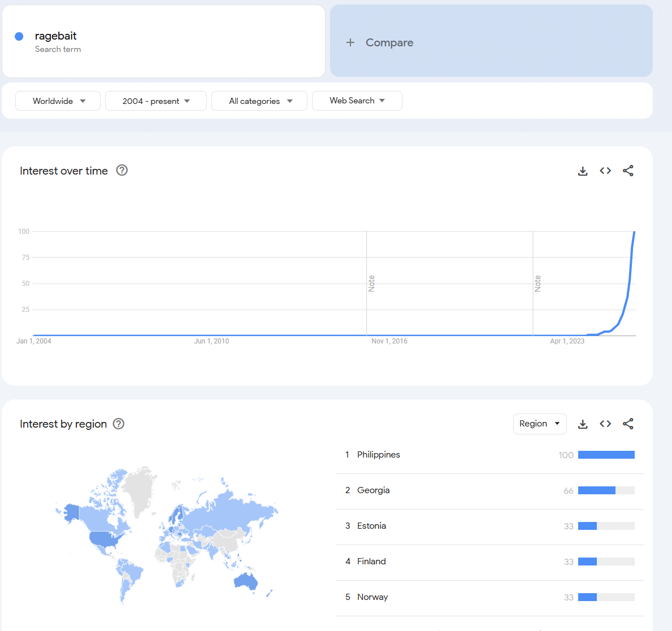Click the Interest by region heading
This screenshot has height=631, width=672.
(63, 424)
